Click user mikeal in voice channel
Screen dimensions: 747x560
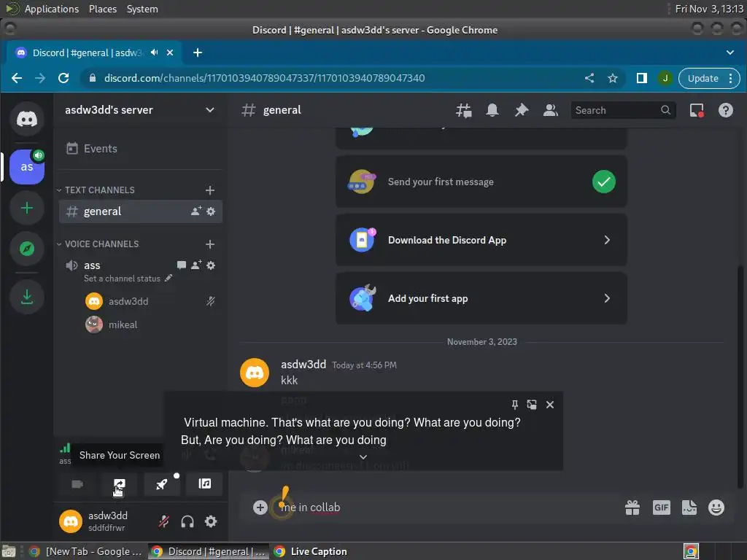click(x=123, y=324)
